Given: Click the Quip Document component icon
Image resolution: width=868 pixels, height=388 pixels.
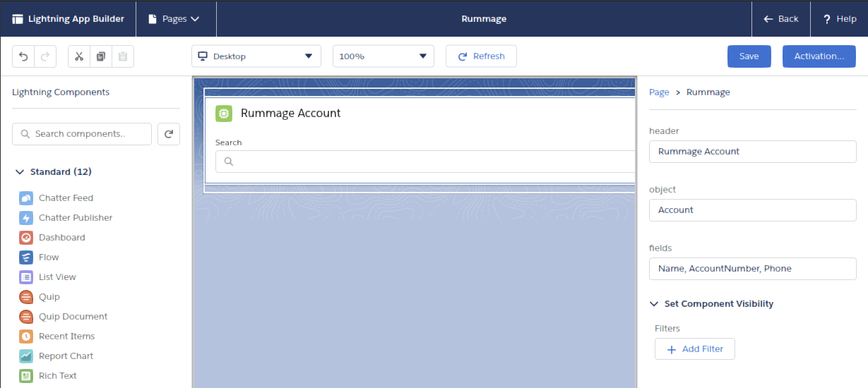Looking at the screenshot, I should [x=26, y=317].
